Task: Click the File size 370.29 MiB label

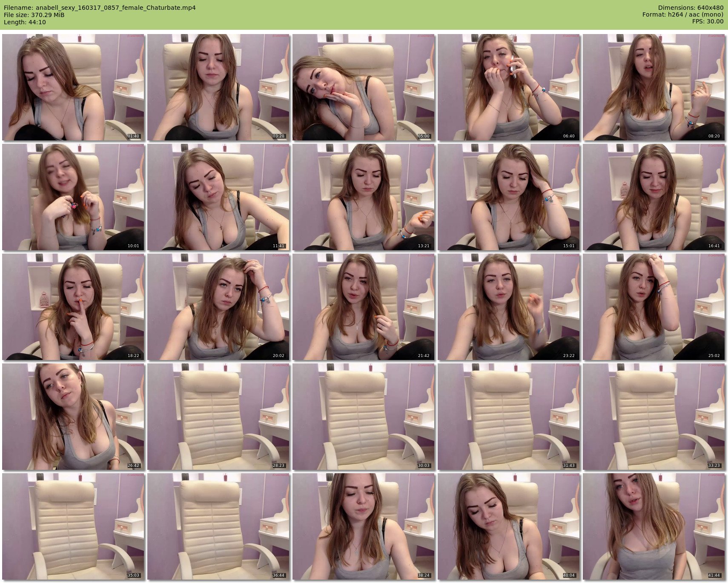Action: click(34, 15)
